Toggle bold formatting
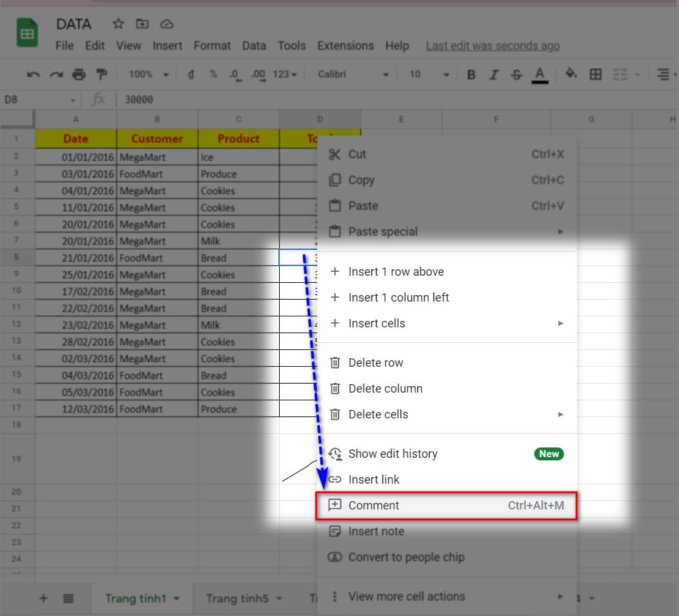The width and height of the screenshot is (679, 616). click(x=471, y=74)
